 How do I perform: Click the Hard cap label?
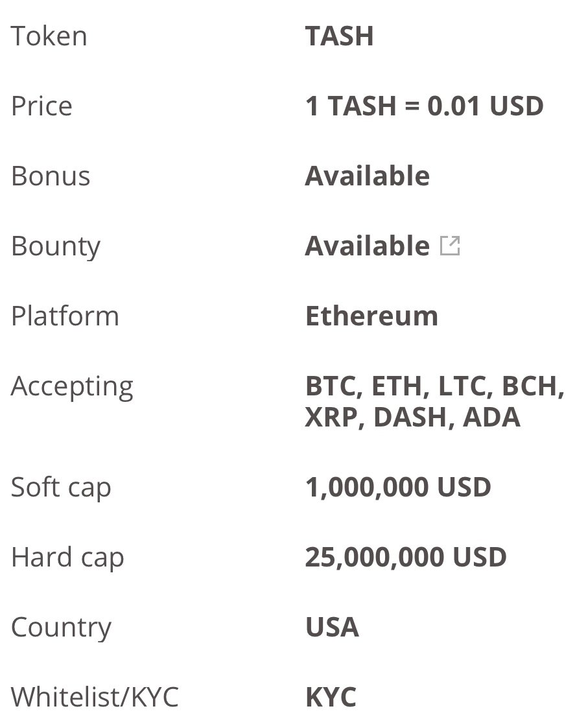(x=67, y=558)
